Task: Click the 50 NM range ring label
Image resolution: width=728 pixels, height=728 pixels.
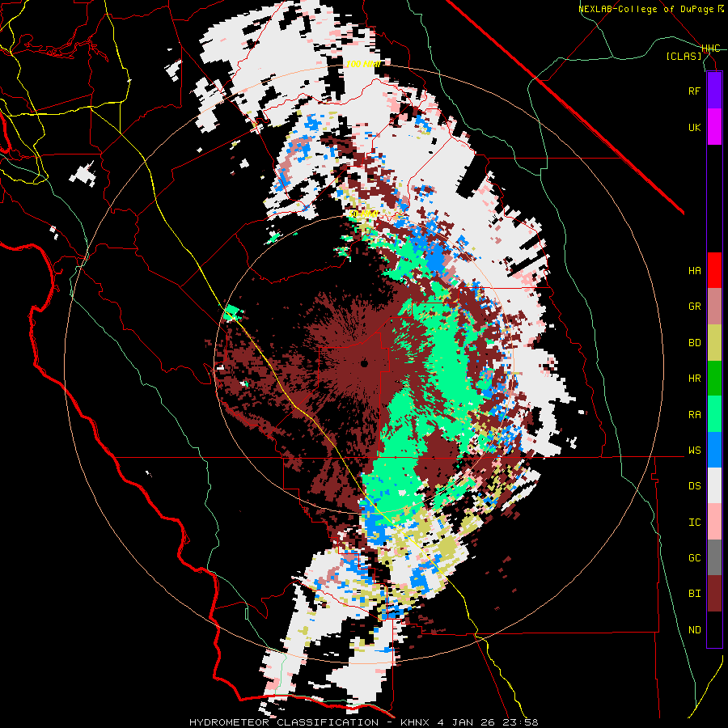Action: pyautogui.click(x=363, y=214)
